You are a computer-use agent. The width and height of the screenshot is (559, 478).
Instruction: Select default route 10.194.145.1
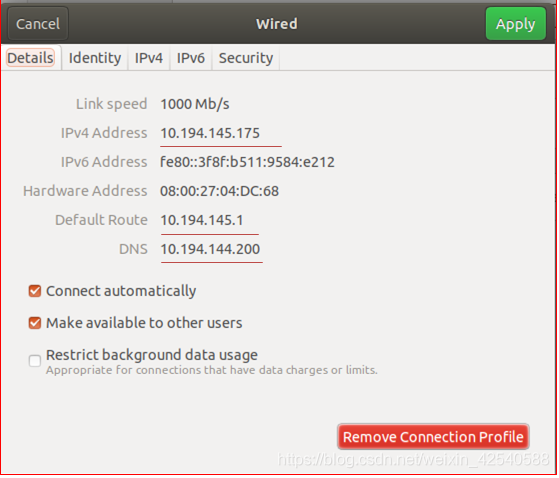coord(202,220)
